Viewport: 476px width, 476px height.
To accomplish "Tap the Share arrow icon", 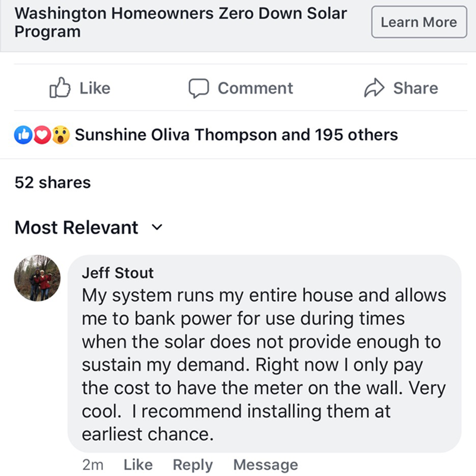I will [374, 89].
